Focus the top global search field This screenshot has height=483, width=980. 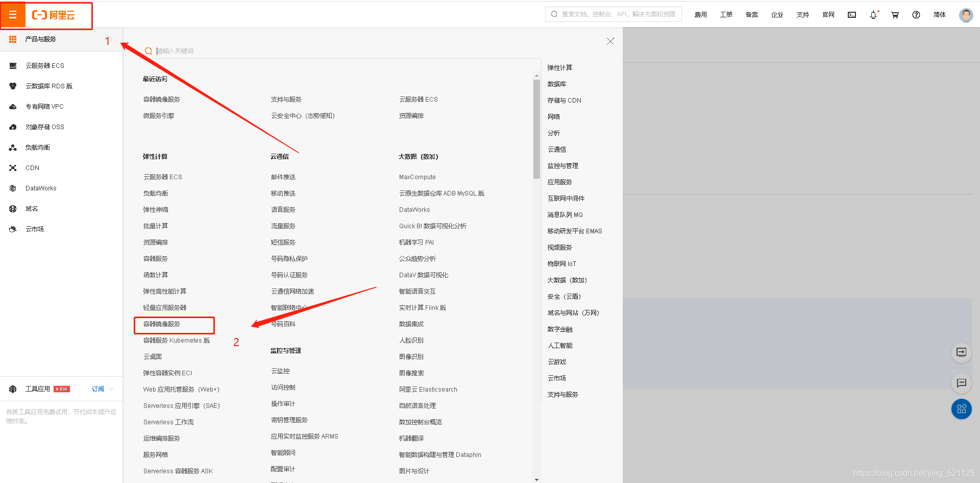(614, 14)
